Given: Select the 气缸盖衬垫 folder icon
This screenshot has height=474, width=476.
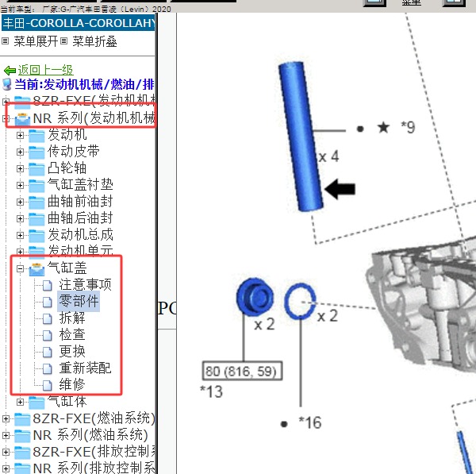Looking at the screenshot, I should tap(36, 186).
